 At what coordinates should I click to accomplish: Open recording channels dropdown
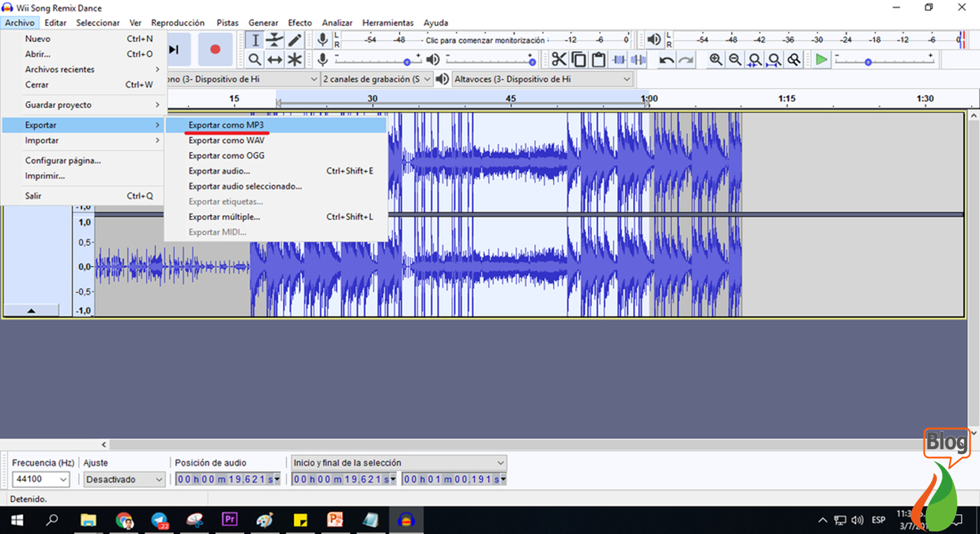click(376, 79)
